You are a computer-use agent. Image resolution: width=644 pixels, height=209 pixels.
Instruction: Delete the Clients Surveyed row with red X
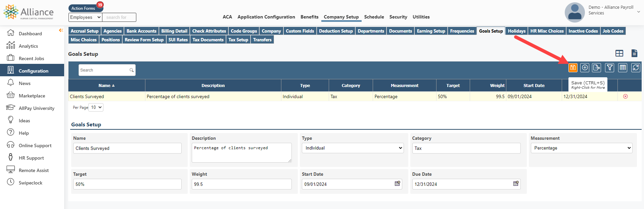pos(626,96)
